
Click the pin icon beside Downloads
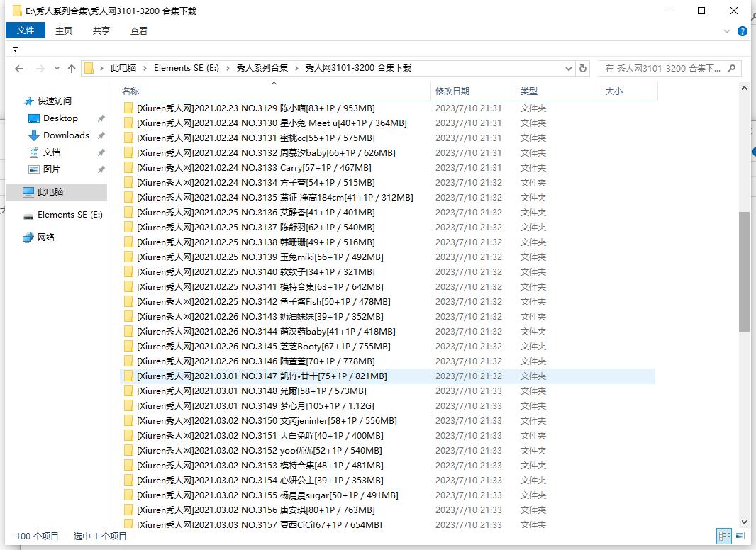(101, 135)
